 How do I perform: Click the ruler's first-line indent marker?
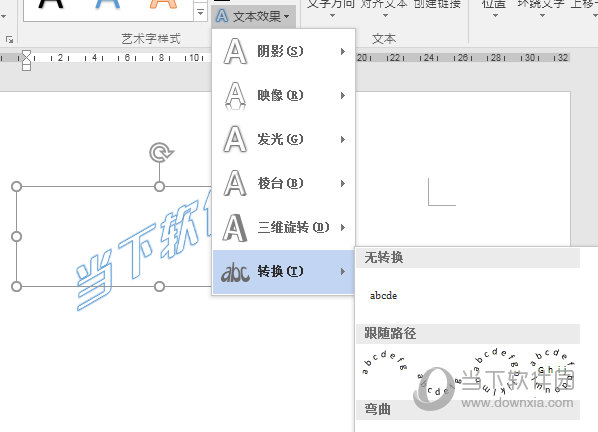tap(26, 54)
